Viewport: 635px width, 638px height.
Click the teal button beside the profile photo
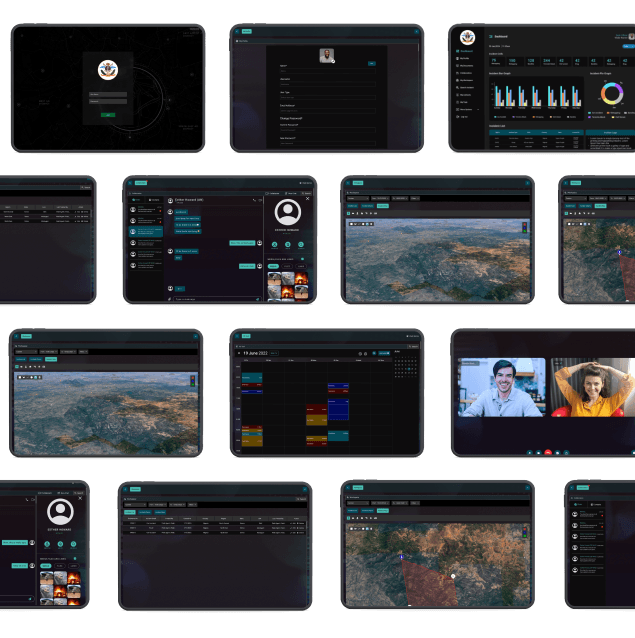(371, 63)
